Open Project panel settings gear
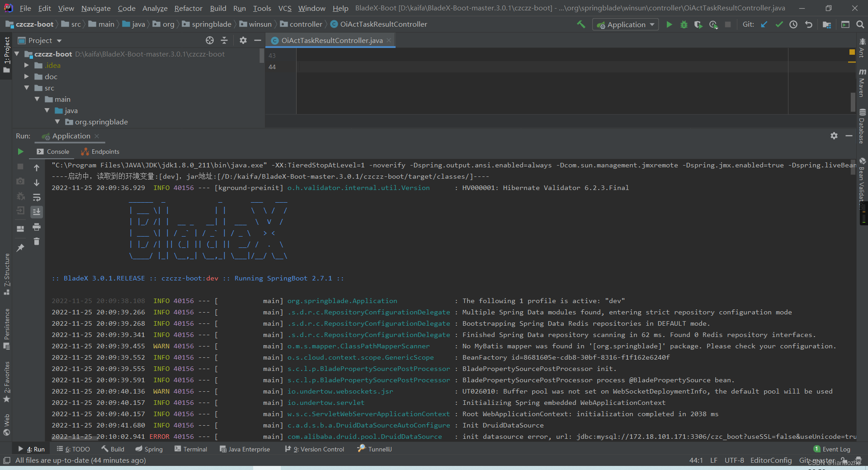868x470 pixels. click(x=243, y=40)
